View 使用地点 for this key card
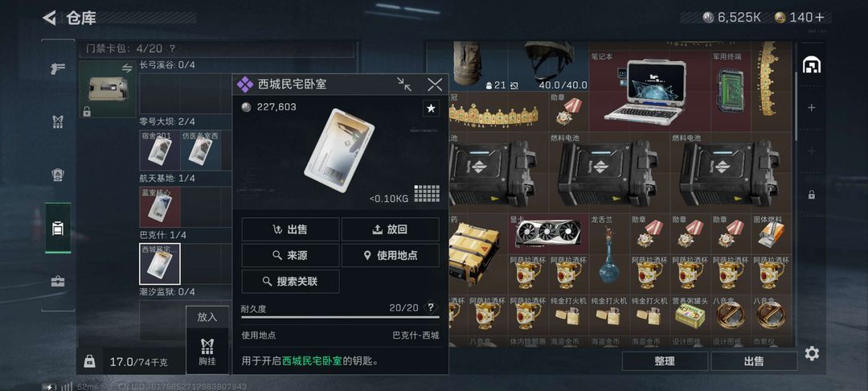Image resolution: width=868 pixels, height=391 pixels. [391, 255]
